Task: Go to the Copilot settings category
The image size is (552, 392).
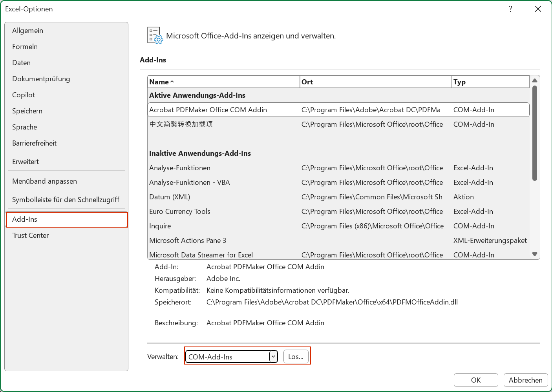Action: (24, 95)
